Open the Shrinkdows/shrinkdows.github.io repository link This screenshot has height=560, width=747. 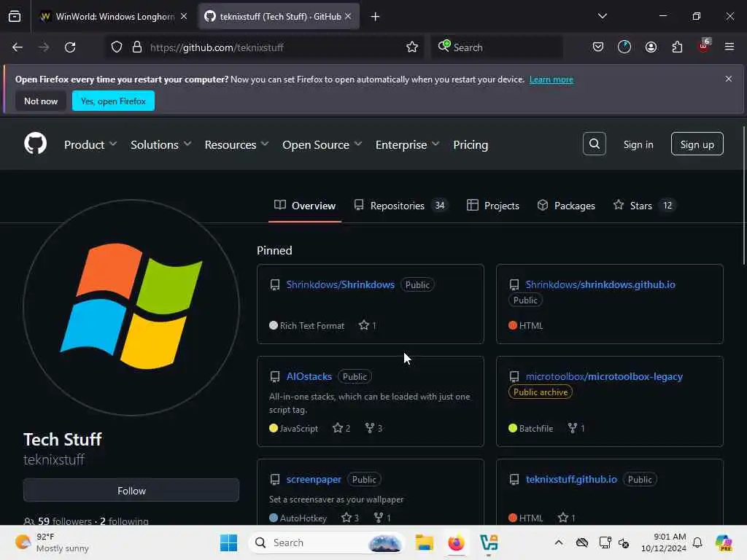600,284
